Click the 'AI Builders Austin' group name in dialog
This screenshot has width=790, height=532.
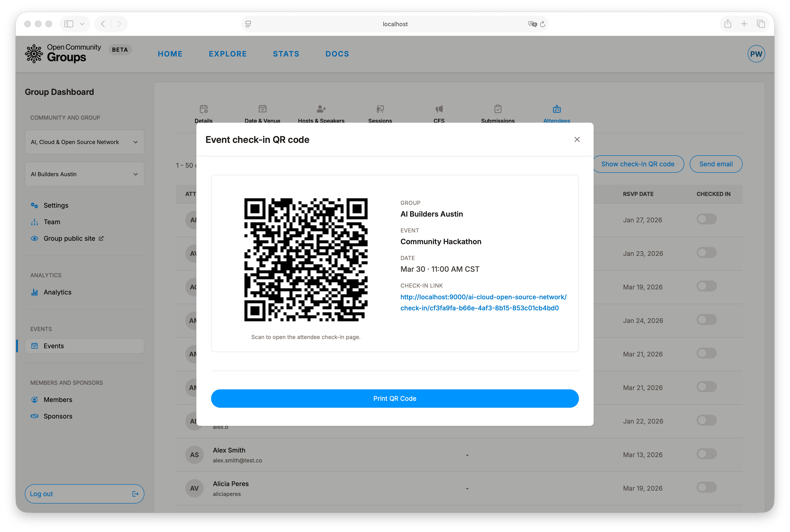[x=432, y=214]
